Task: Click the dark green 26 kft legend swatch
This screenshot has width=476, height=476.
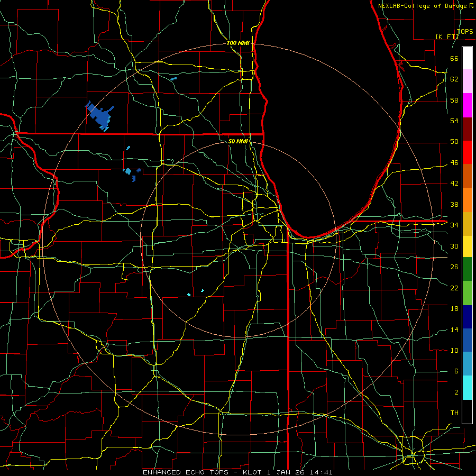Action: 467,269
